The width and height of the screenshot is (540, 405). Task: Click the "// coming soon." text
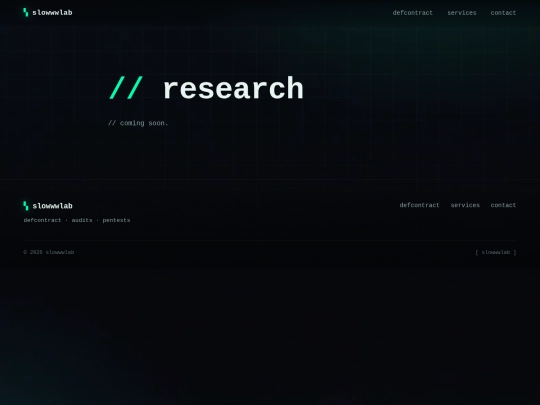click(138, 123)
